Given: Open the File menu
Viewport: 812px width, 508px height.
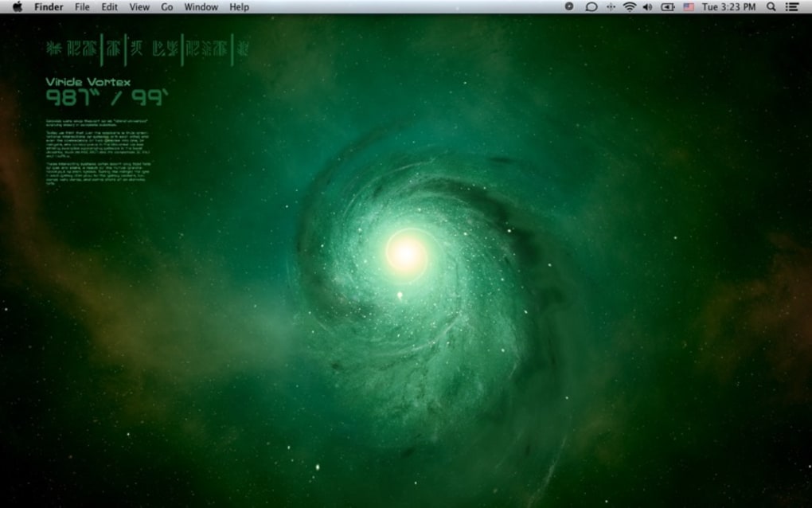Looking at the screenshot, I should pos(82,6).
